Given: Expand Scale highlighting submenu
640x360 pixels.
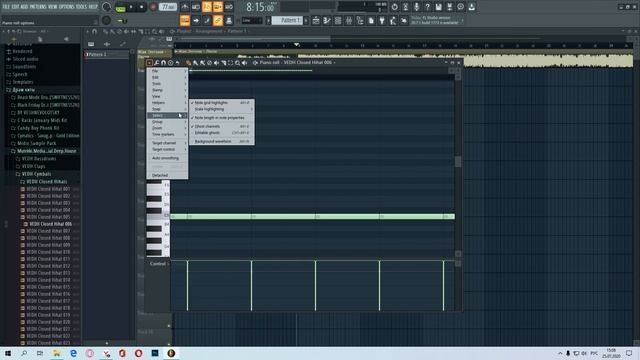Looking at the screenshot, I should [222, 109].
